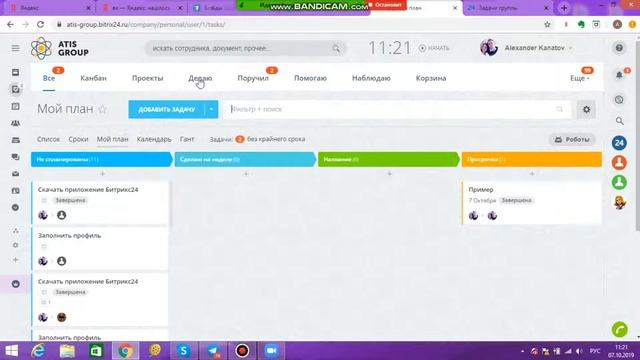Open the hamburger menu in the left sidebar

[x=16, y=48]
